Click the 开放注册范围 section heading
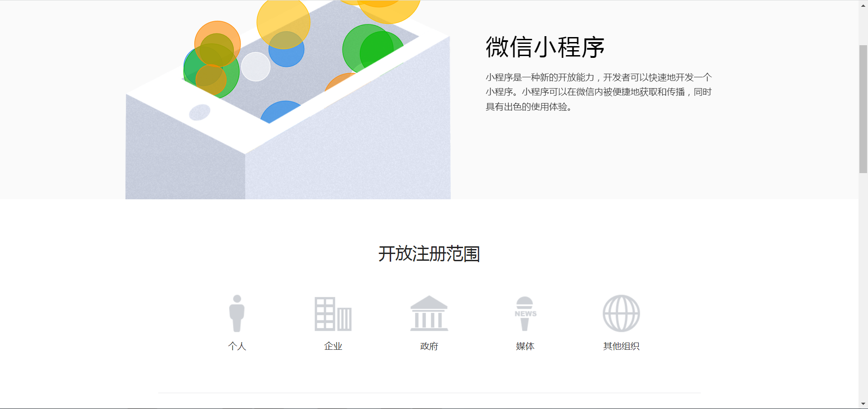Image resolution: width=868 pixels, height=409 pixels. point(429,254)
